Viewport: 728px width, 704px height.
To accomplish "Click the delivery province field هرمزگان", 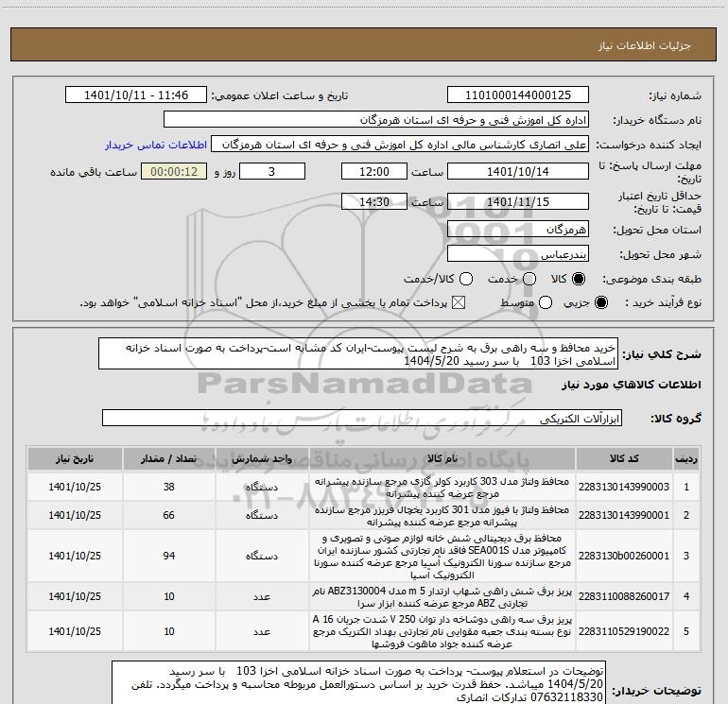I will coord(518,230).
